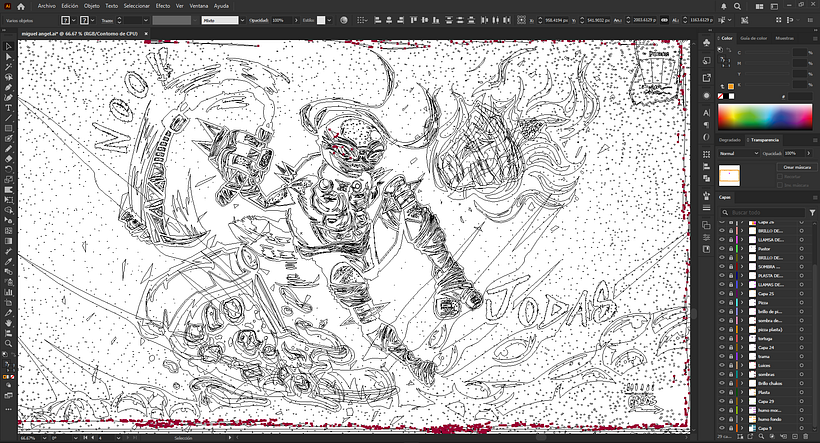The height and width of the screenshot is (443, 820).
Task: Open the Efecto menu
Action: coord(162,6)
